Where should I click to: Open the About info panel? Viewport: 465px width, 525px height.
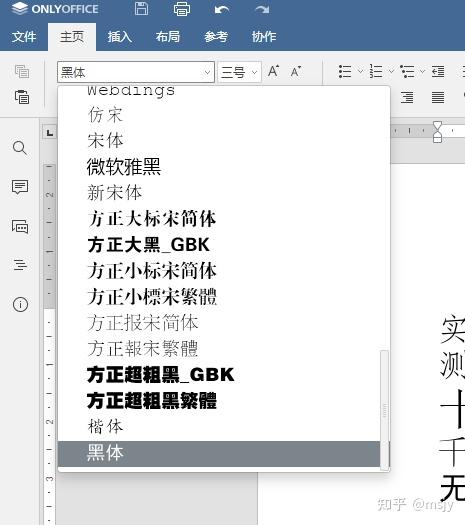click(20, 305)
